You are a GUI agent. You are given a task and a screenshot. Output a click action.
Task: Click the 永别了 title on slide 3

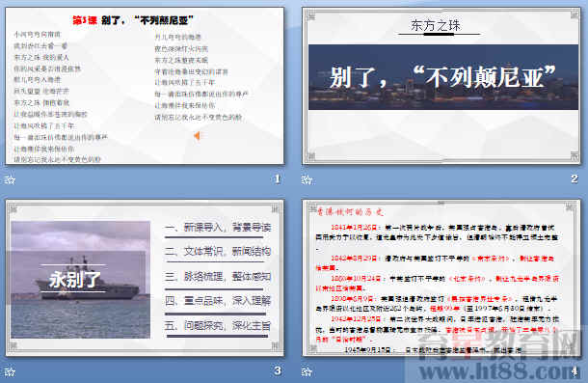click(74, 279)
